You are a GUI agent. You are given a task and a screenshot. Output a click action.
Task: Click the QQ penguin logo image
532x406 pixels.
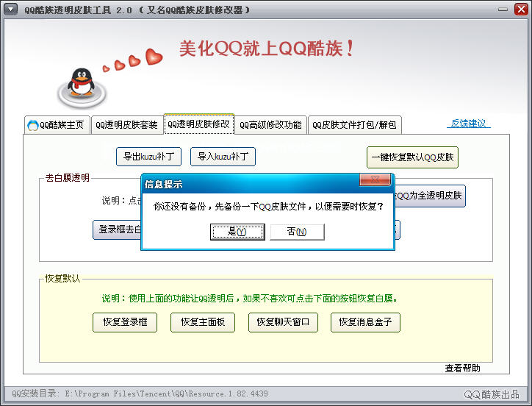coord(82,88)
